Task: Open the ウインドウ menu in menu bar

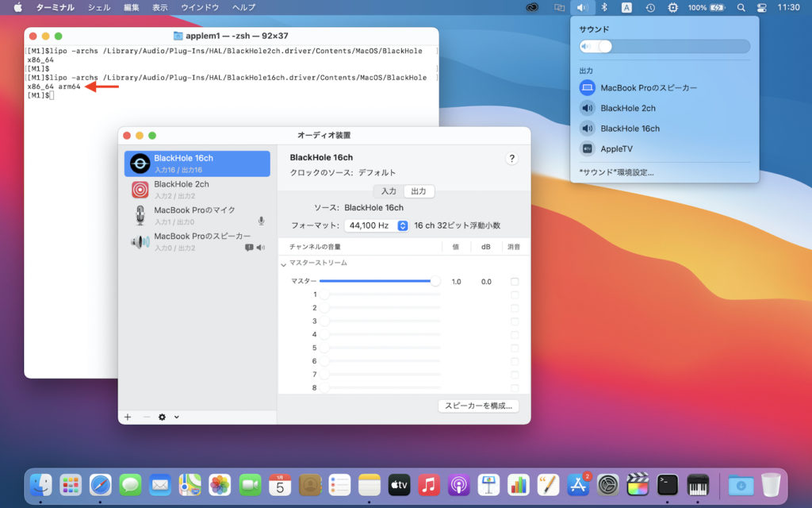Action: coord(200,7)
